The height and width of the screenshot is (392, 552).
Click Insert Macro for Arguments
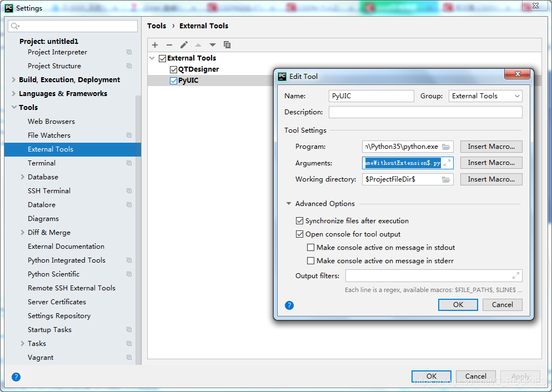pos(491,163)
